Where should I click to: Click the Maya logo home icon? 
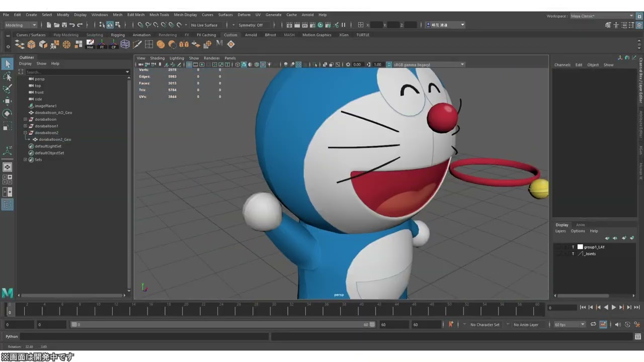[7, 293]
